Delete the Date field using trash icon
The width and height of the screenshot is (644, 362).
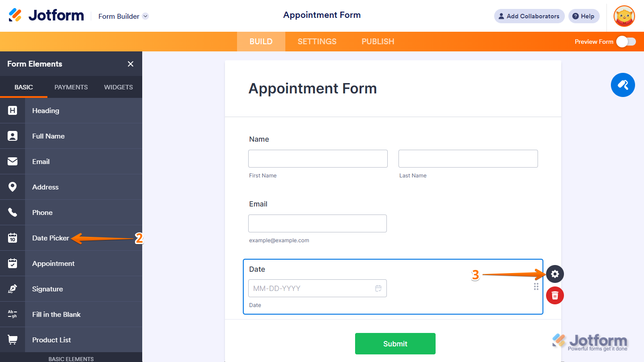(555, 295)
